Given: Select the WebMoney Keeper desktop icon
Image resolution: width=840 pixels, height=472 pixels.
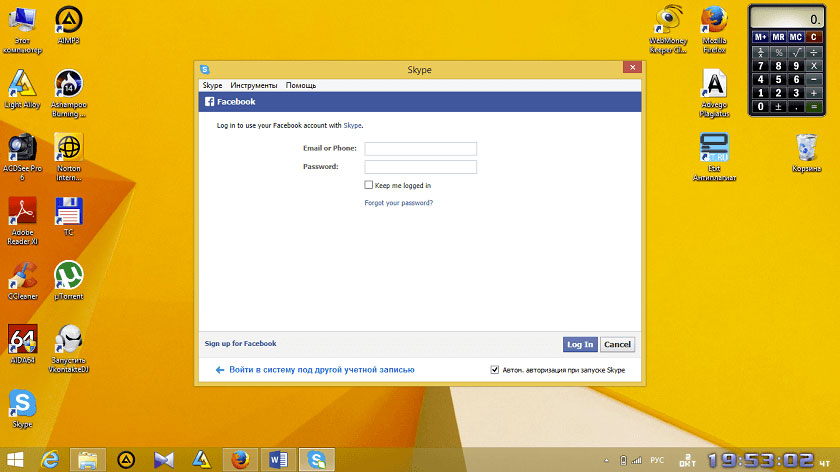Looking at the screenshot, I should tap(668, 29).
